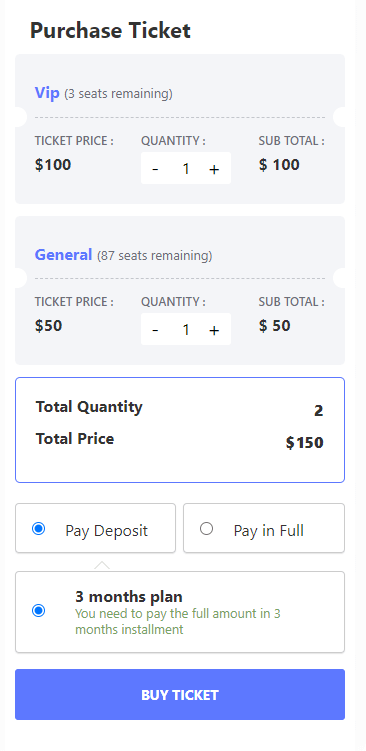
Task: Click the green installment description text
Action: tap(178, 621)
